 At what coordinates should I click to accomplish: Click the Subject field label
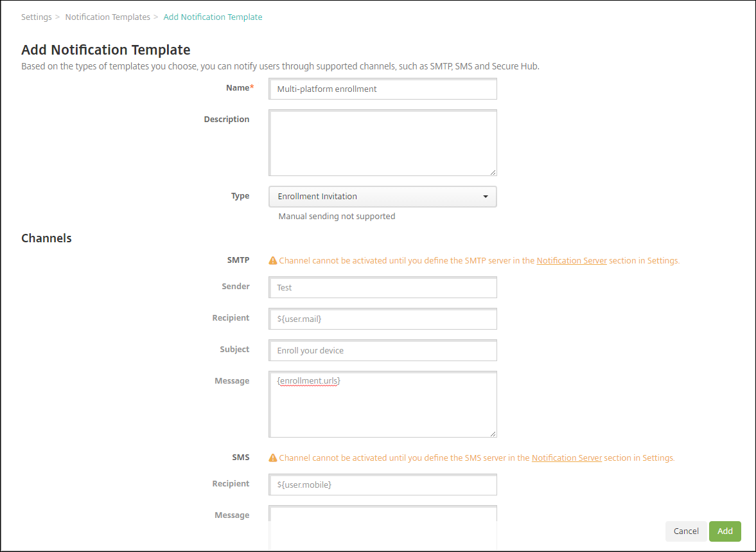235,350
